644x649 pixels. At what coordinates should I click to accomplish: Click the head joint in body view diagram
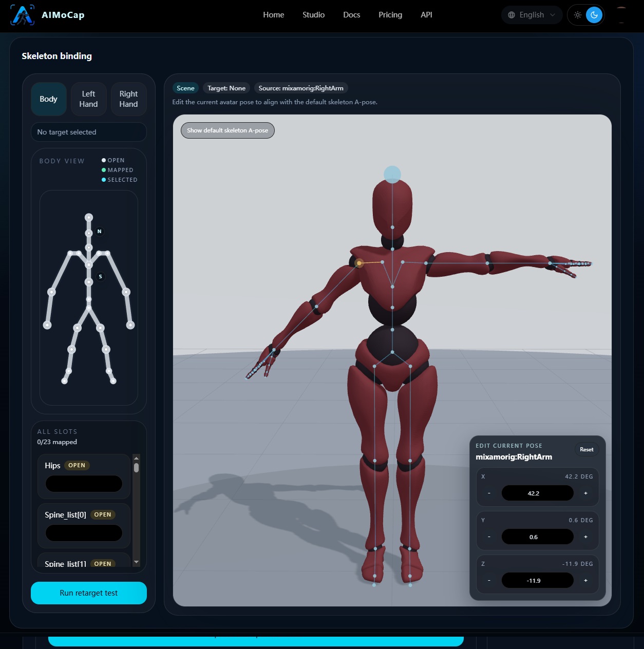click(89, 218)
